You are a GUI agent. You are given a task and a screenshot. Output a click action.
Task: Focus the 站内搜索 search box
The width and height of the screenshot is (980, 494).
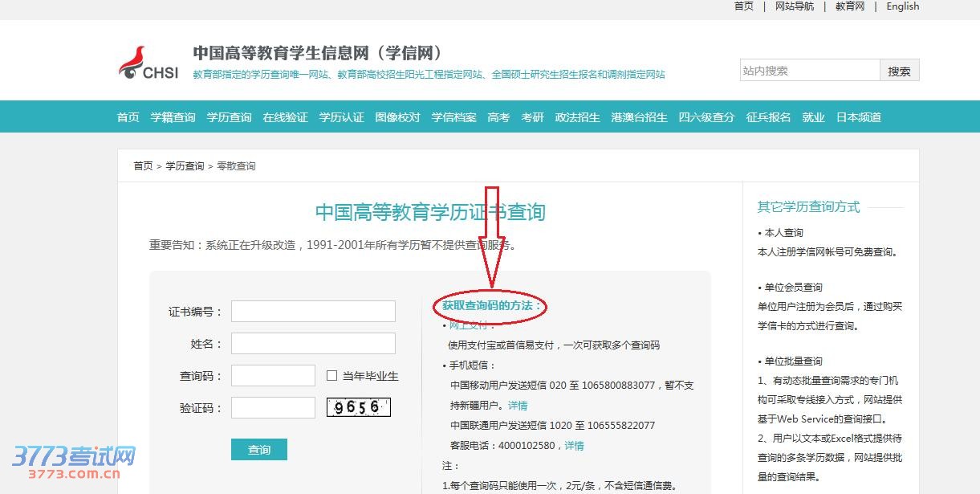pos(810,71)
